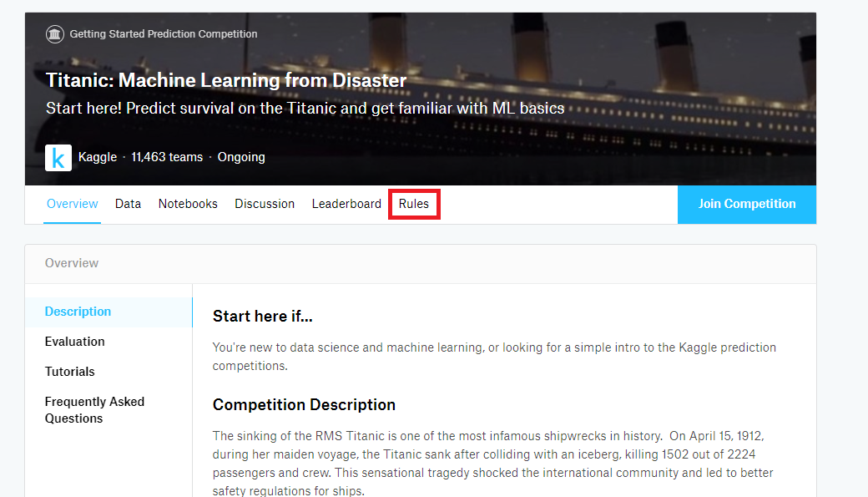Open the Rules tab

click(413, 204)
